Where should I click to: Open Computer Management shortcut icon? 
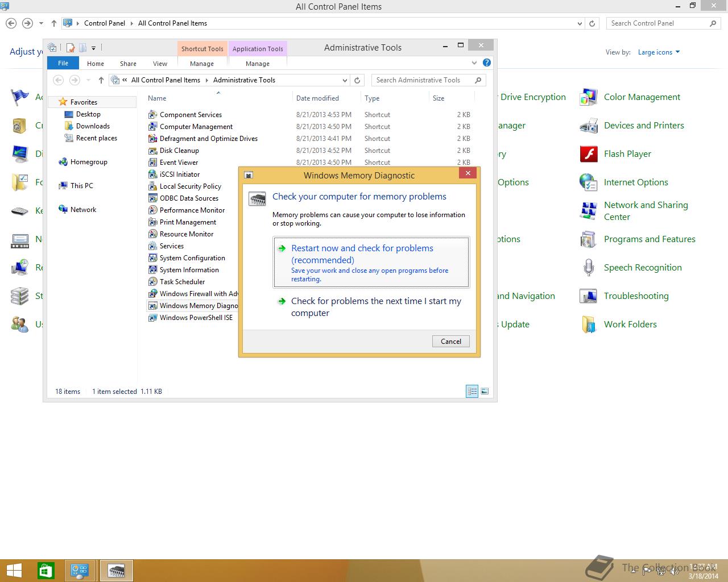[x=152, y=127]
